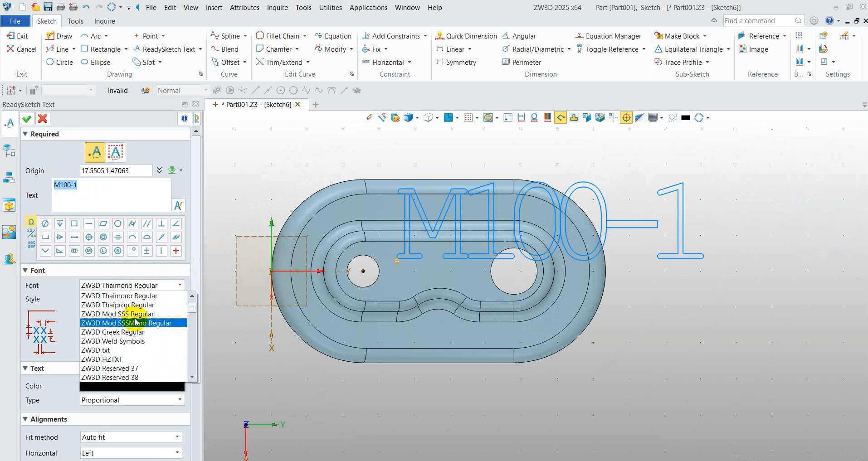Open the Fit method dropdown
The height and width of the screenshot is (461, 868).
132,437
